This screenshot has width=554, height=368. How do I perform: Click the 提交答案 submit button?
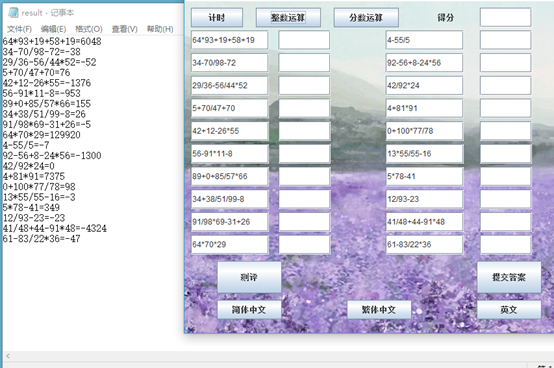pyautogui.click(x=509, y=277)
